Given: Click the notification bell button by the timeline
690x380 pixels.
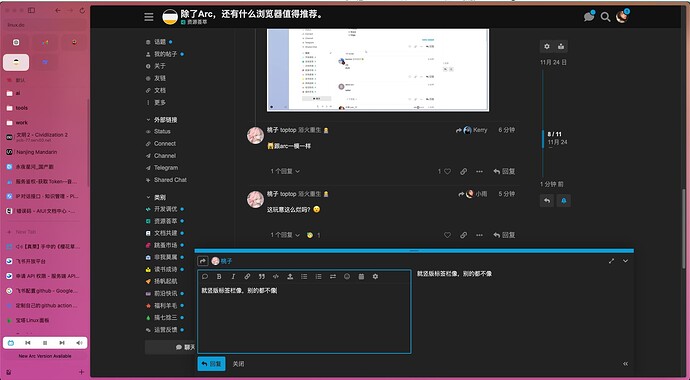Looking at the screenshot, I should (x=563, y=201).
